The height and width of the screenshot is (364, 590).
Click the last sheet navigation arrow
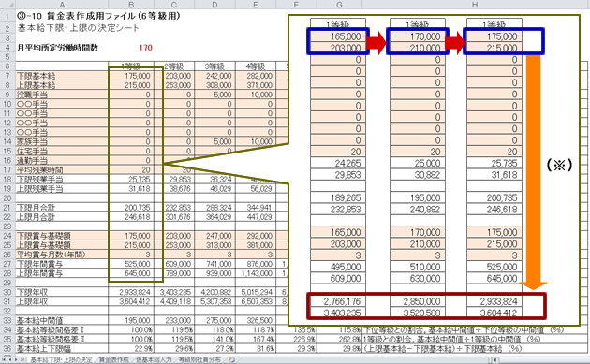(x=22, y=360)
